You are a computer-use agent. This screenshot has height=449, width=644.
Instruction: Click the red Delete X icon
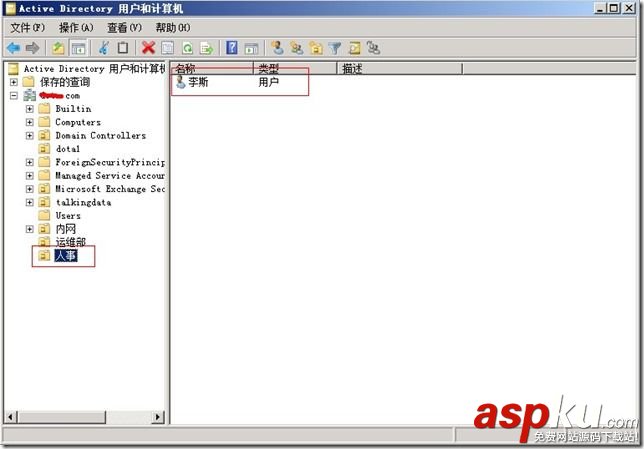[x=148, y=48]
